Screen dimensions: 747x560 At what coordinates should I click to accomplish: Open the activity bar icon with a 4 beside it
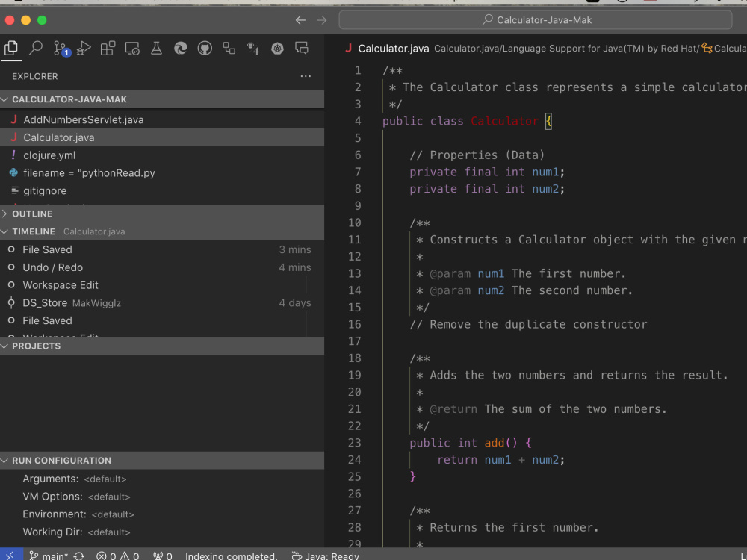coord(253,48)
